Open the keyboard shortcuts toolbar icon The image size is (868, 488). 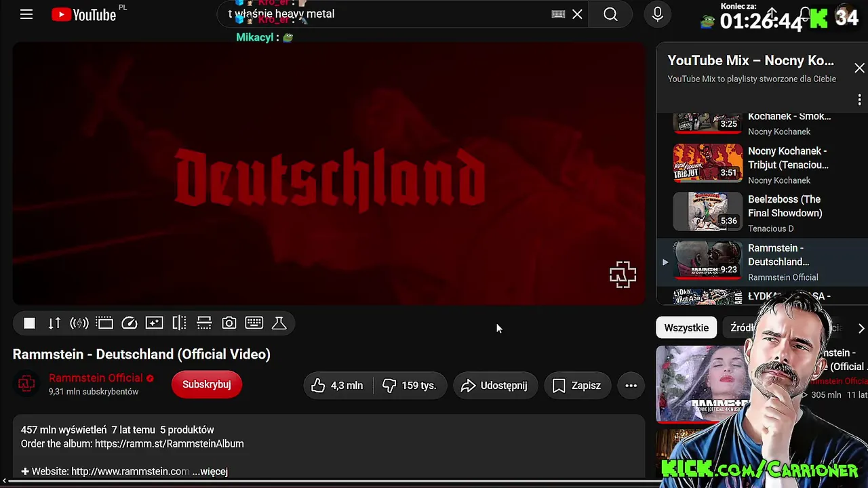pos(254,323)
